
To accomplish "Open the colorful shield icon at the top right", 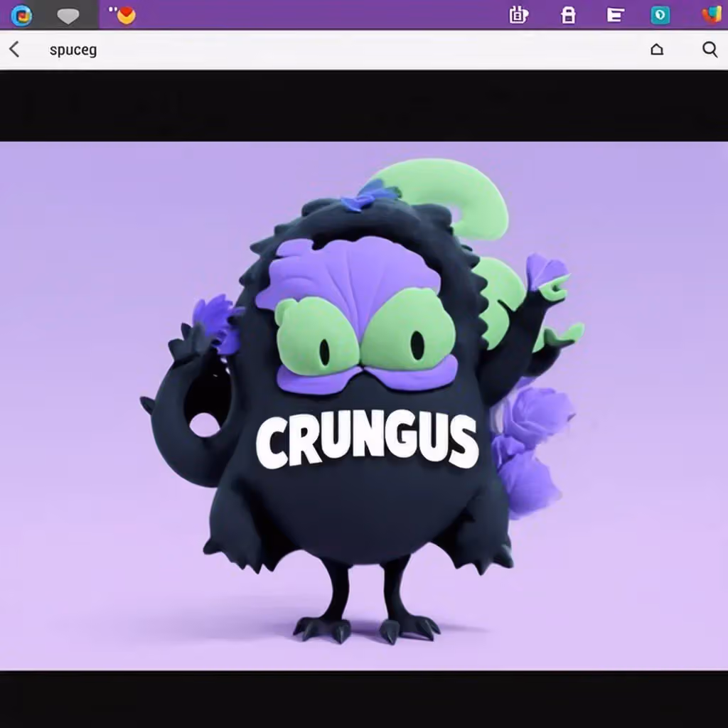I will 712,15.
